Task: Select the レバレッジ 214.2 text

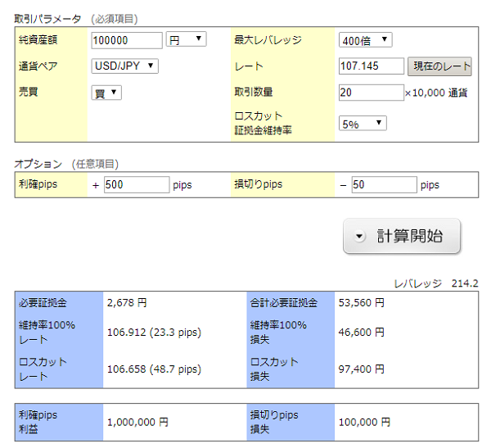Action: (x=436, y=283)
